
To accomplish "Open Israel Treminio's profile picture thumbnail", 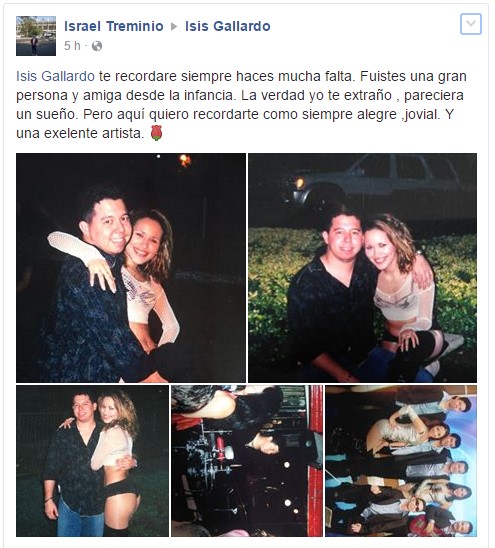I will pyautogui.click(x=36, y=36).
